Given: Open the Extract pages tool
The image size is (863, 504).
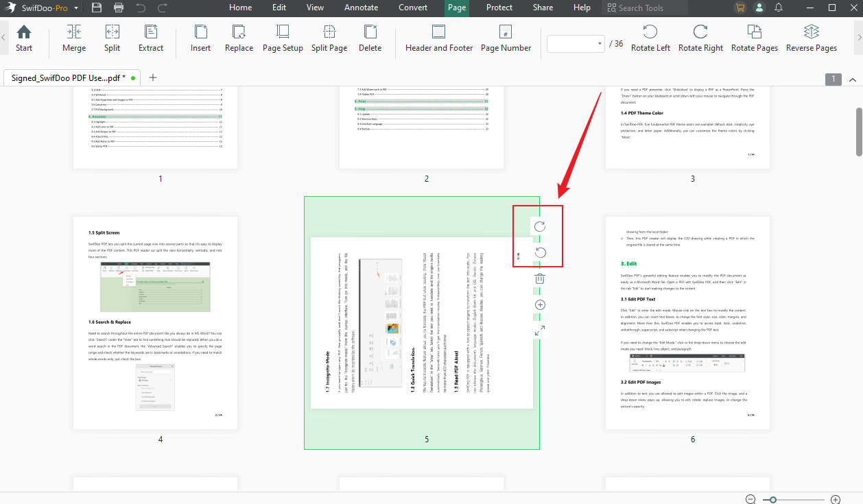Looking at the screenshot, I should click(x=151, y=38).
